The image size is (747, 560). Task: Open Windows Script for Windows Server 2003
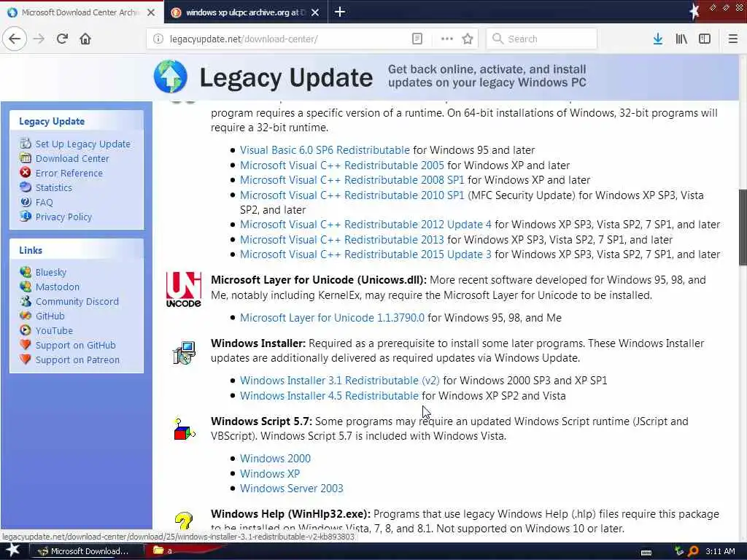coord(292,489)
